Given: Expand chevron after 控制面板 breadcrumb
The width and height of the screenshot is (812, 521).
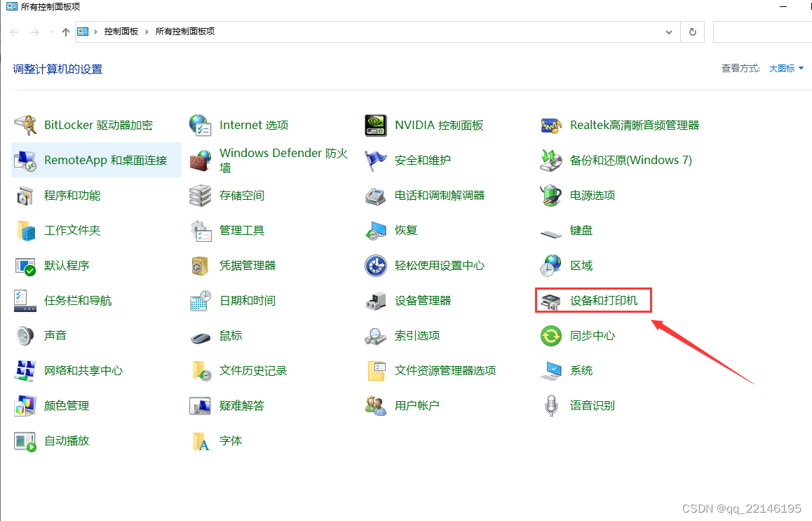Looking at the screenshot, I should click(x=147, y=32).
